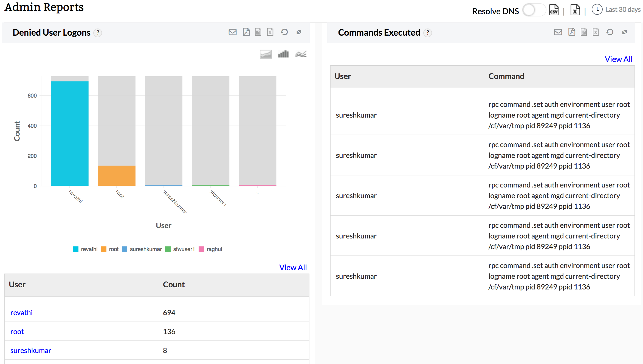
Task: Email the Denied User Logons report
Action: click(x=232, y=32)
